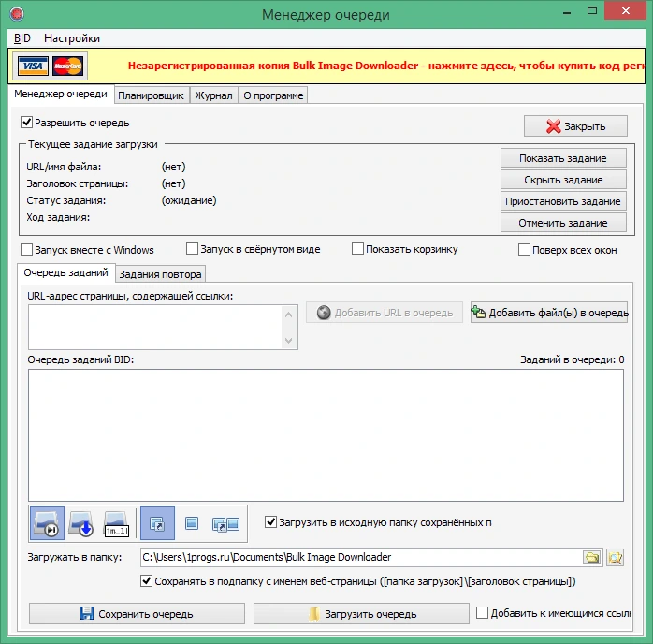
Task: Select 'Очередь заданий' tab
Action: [x=65, y=272]
